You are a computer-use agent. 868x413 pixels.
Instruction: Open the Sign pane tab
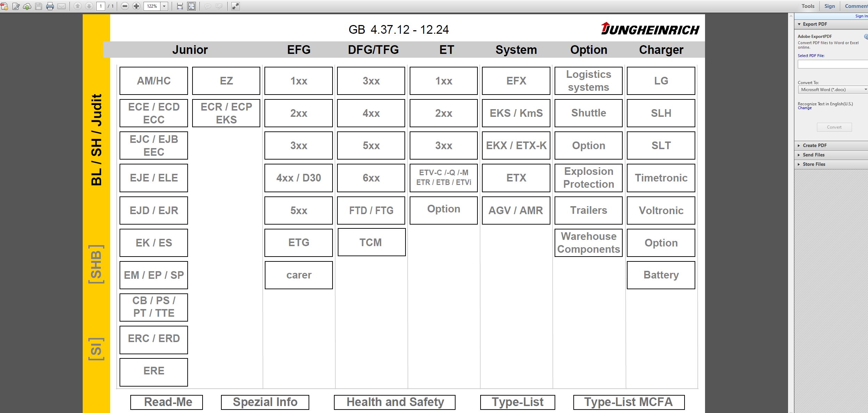point(830,6)
